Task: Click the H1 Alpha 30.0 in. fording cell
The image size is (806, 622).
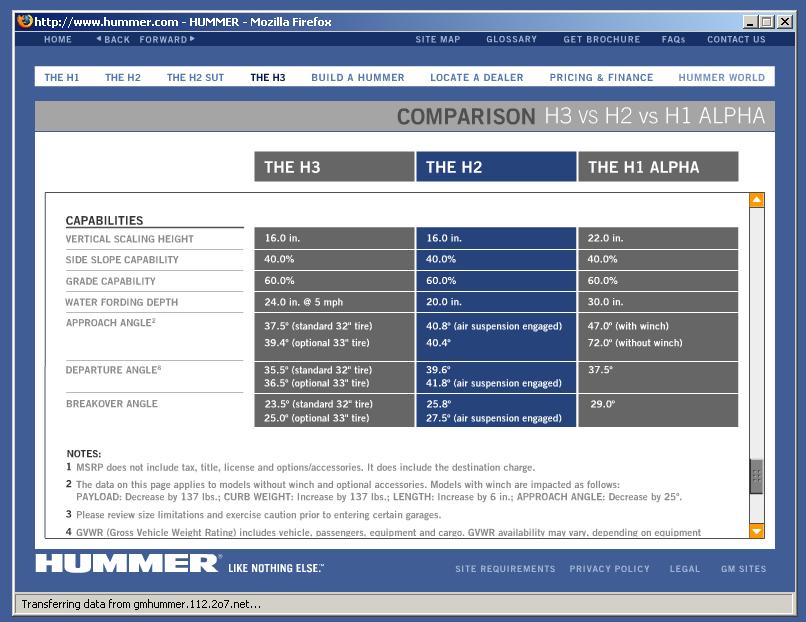Action: pyautogui.click(x=658, y=302)
